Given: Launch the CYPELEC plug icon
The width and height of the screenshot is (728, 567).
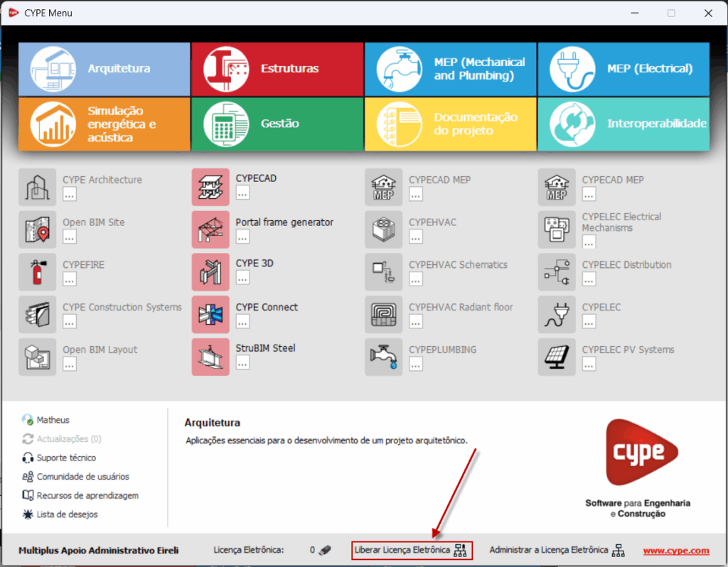Looking at the screenshot, I should coord(557,315).
